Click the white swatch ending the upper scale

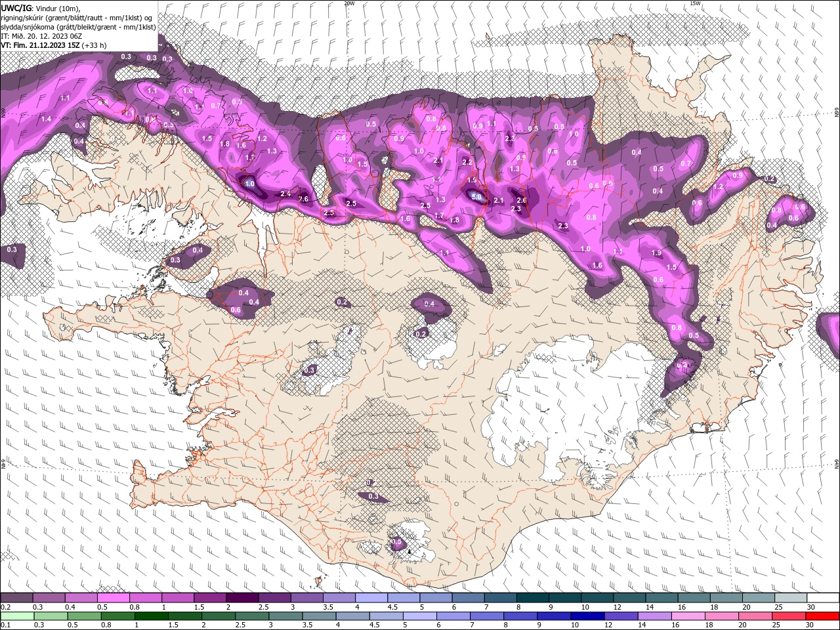823,598
